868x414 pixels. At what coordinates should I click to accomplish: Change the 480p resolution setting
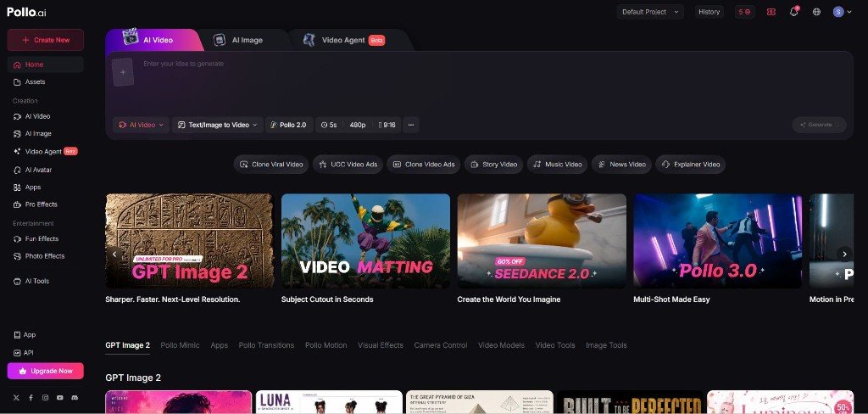pos(358,125)
